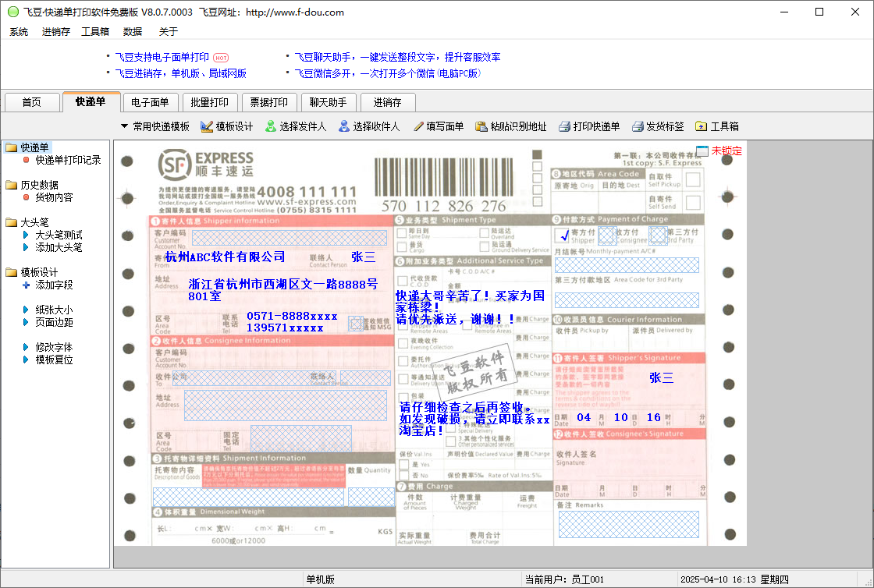The width and height of the screenshot is (874, 588).
Task: Open the 发货标签 print icon
Action: (638, 126)
